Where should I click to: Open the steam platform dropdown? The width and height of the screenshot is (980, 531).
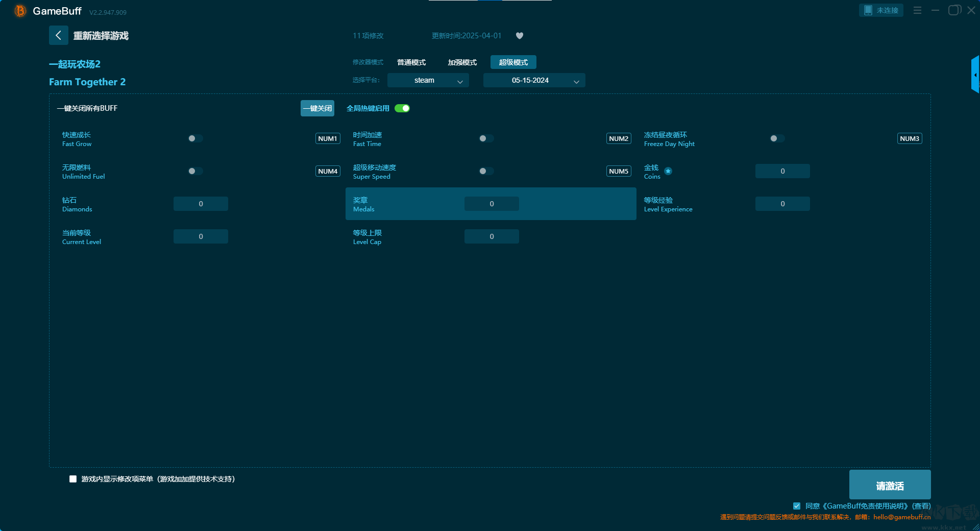click(x=428, y=80)
